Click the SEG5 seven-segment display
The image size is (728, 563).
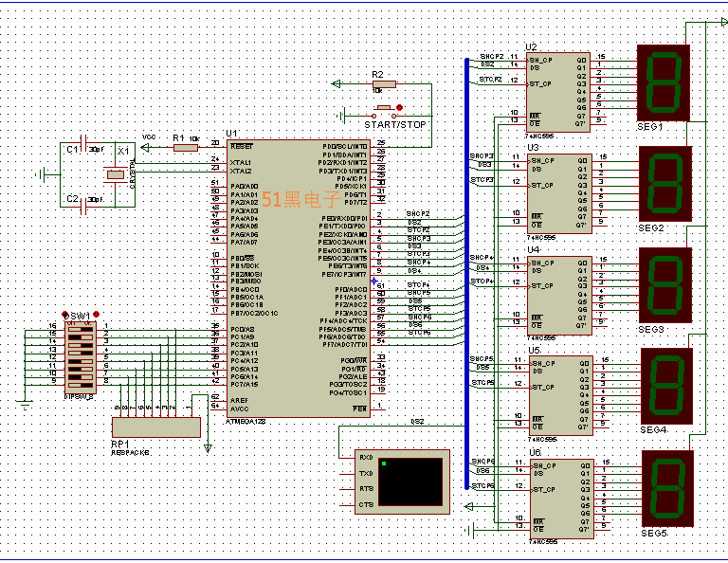tap(667, 488)
